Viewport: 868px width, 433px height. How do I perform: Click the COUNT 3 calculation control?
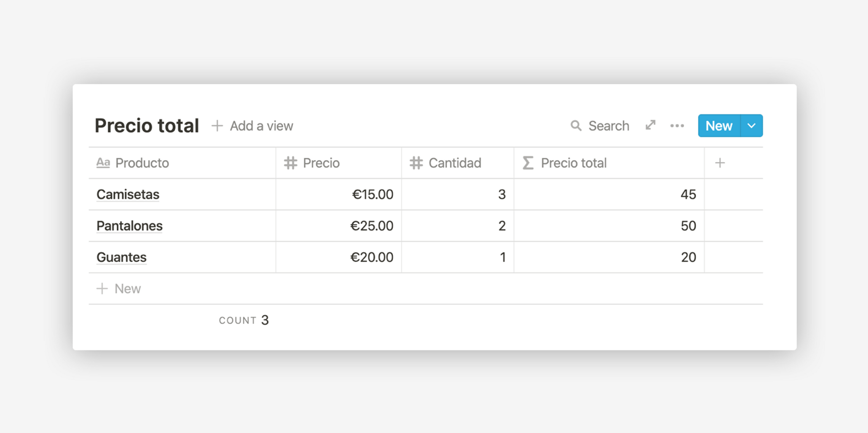[244, 320]
